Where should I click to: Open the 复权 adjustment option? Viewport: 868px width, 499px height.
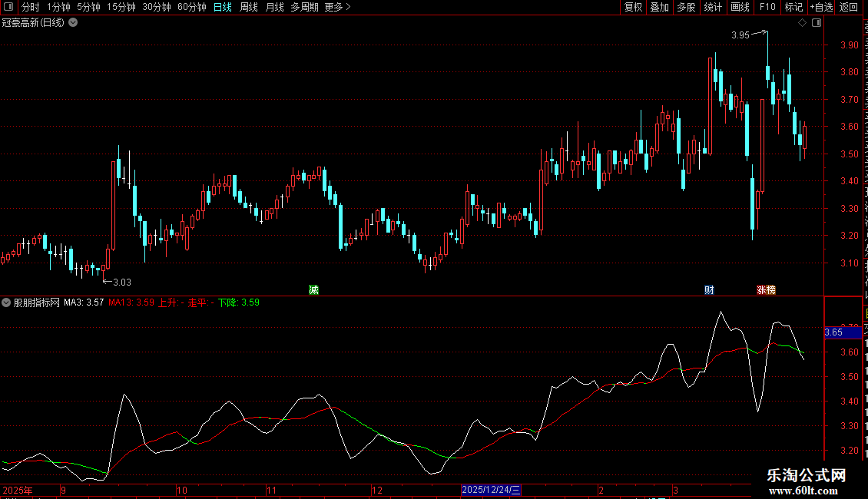633,7
